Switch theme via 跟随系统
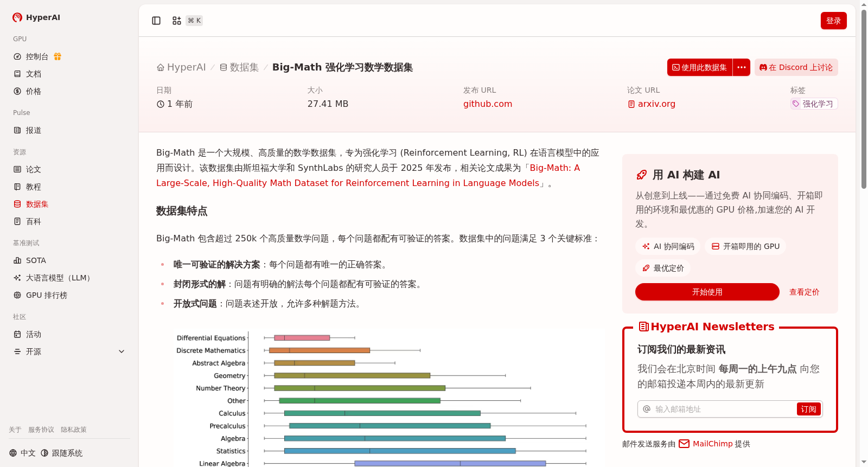This screenshot has width=868, height=467. [x=62, y=453]
